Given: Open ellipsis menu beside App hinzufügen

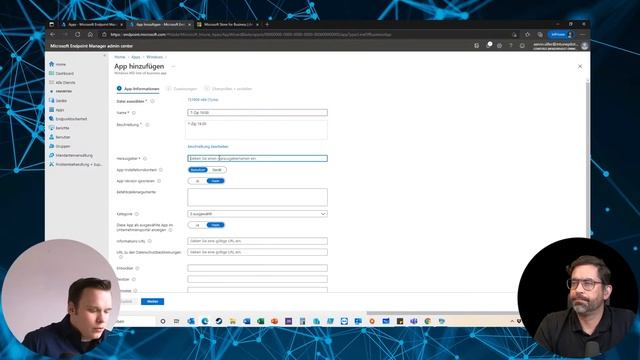Looking at the screenshot, I should coord(173,67).
